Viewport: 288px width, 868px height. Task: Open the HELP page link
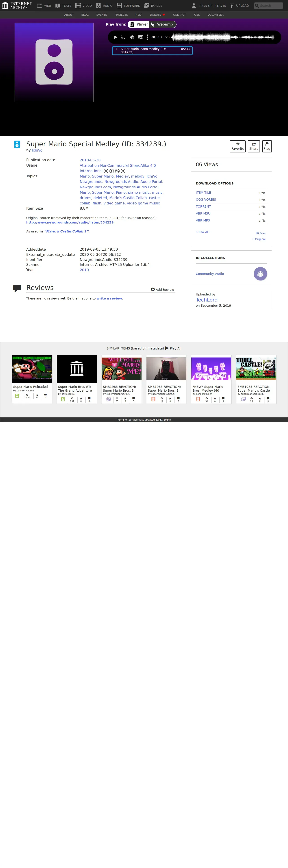(139, 15)
